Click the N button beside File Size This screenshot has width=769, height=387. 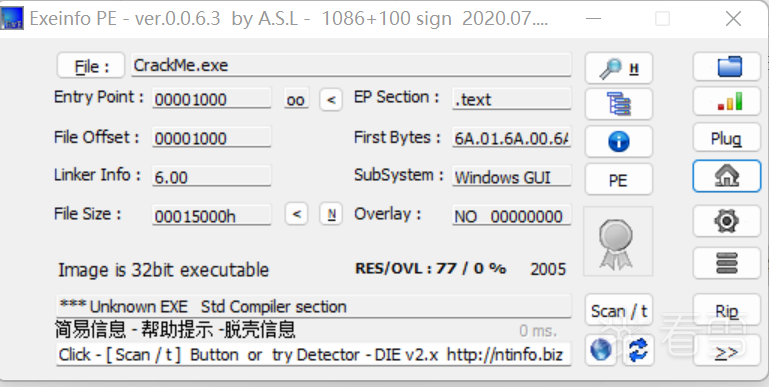[x=331, y=214]
